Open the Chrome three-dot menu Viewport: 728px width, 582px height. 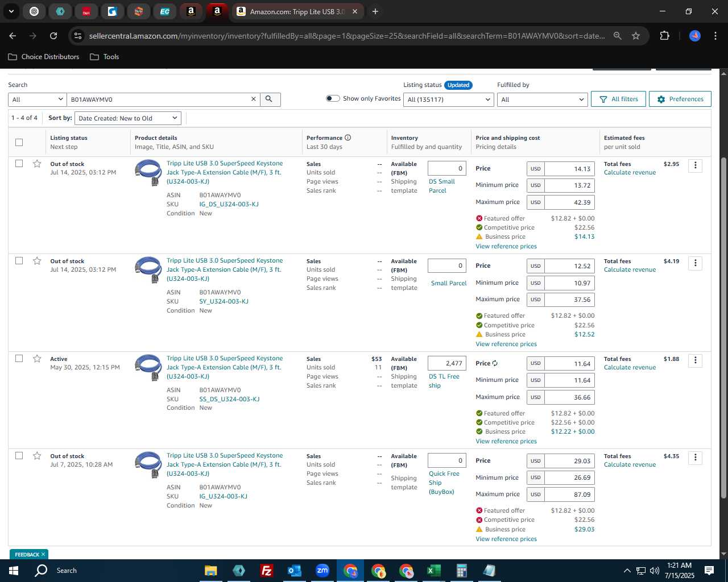click(x=715, y=36)
